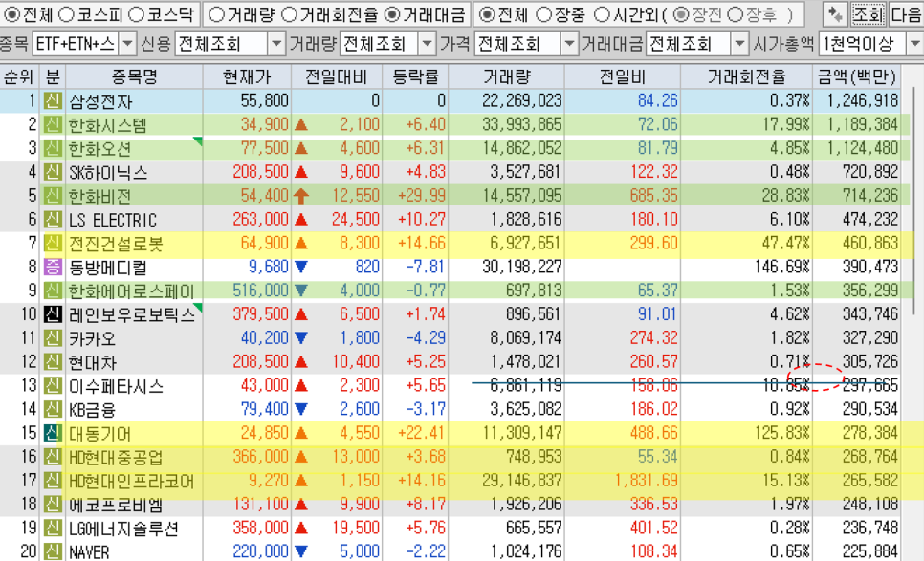This screenshot has height=561, width=924.
Task: Click the pin icon beside 조회
Action: click(x=834, y=14)
